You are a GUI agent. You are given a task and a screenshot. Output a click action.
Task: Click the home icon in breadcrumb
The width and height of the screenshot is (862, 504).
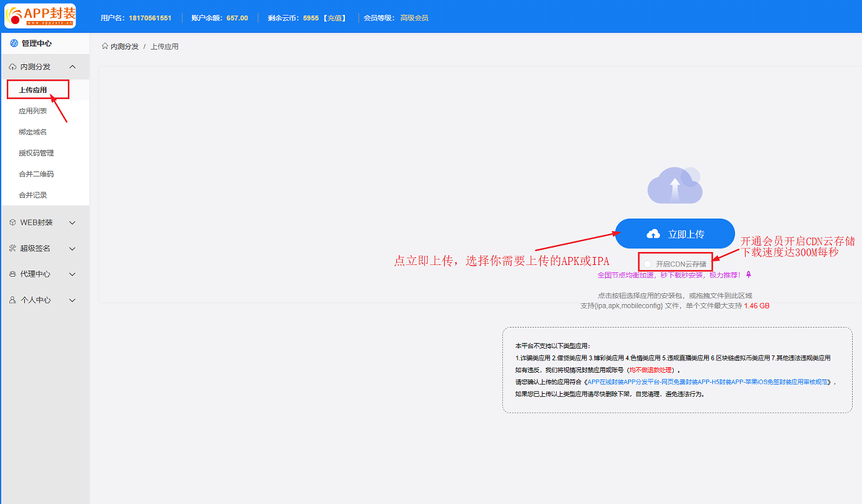pos(105,46)
